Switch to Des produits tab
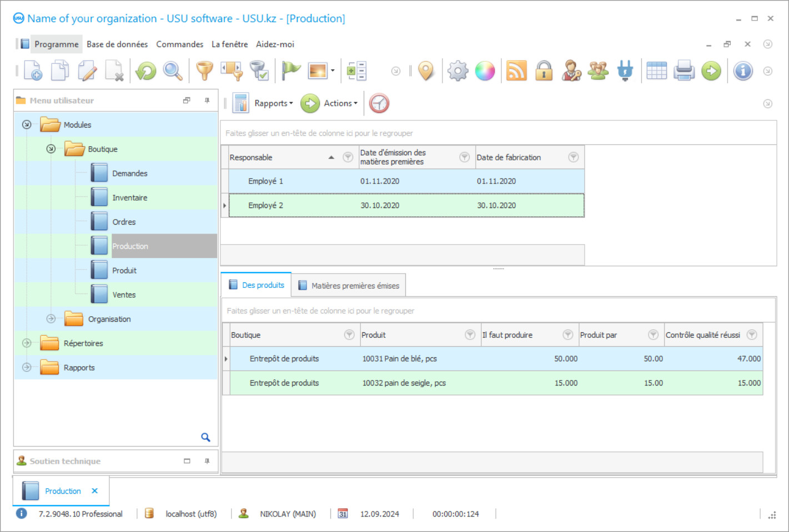Image resolution: width=789 pixels, height=532 pixels. pos(256,285)
